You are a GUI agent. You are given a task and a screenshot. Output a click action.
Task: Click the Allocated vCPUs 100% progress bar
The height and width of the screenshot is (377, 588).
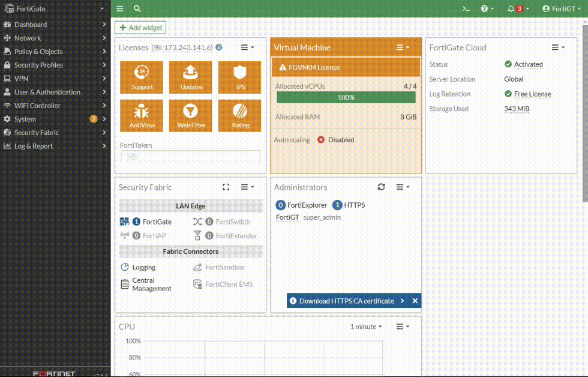[x=346, y=97]
